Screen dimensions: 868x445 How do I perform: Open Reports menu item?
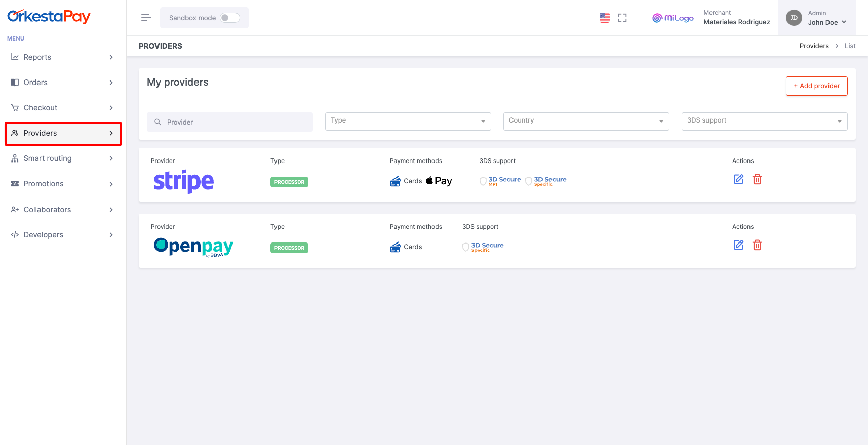click(x=63, y=57)
